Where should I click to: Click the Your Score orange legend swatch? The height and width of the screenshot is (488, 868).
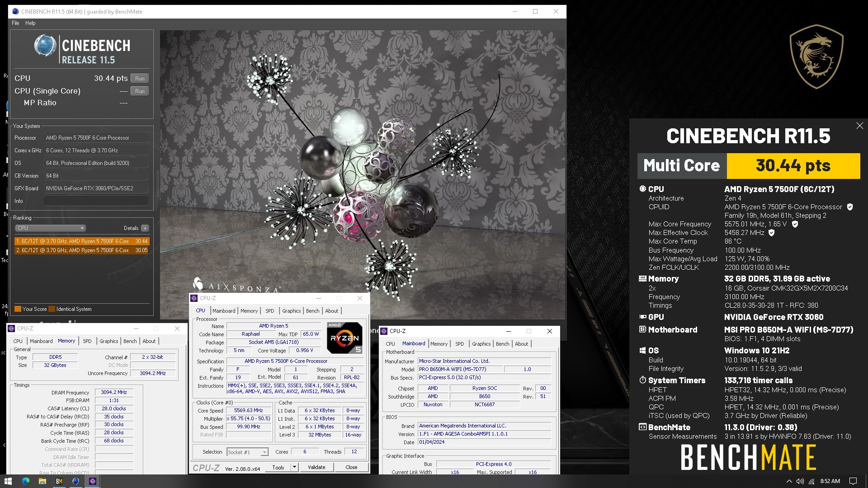tap(18, 309)
